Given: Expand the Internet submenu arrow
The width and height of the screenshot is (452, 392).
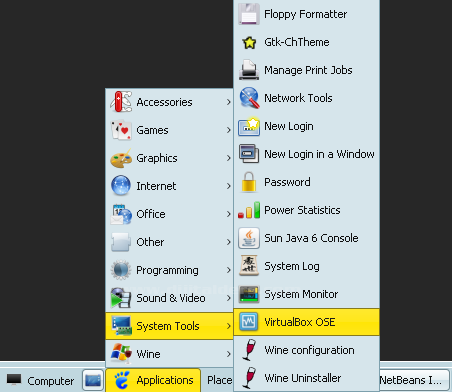Looking at the screenshot, I should [x=228, y=186].
